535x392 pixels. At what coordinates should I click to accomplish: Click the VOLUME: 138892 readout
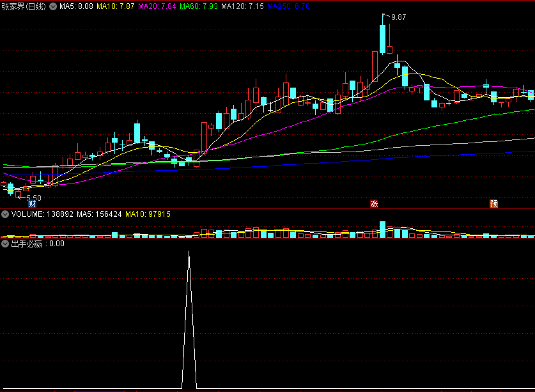(x=42, y=214)
